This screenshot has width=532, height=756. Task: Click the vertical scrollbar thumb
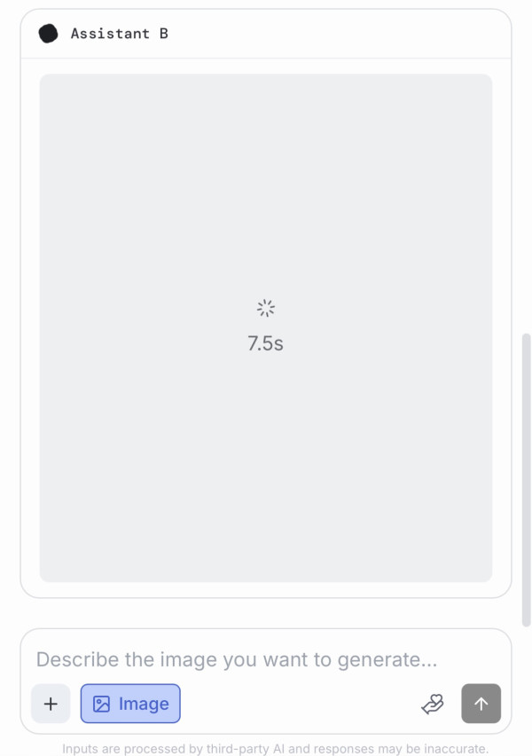point(526,479)
